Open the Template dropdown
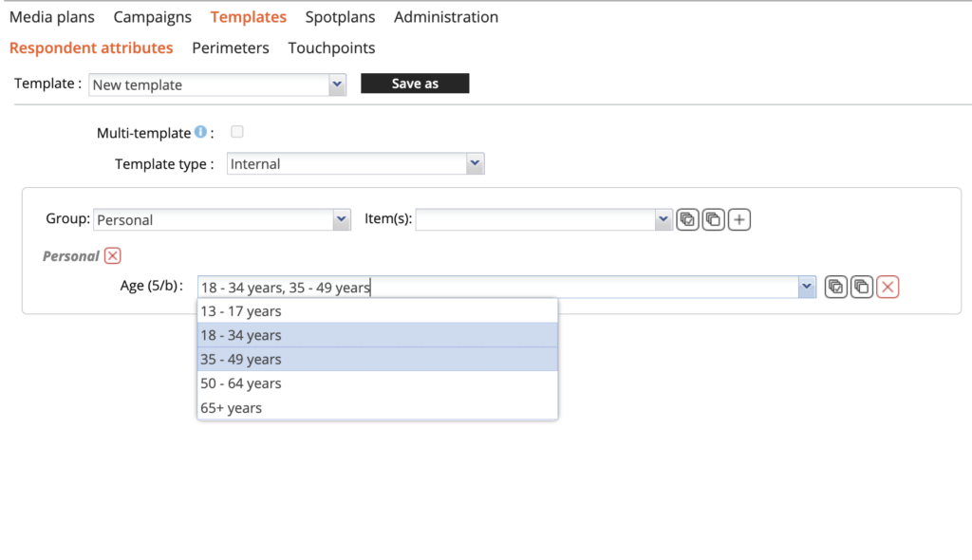Image resolution: width=972 pixels, height=560 pixels. (x=337, y=84)
